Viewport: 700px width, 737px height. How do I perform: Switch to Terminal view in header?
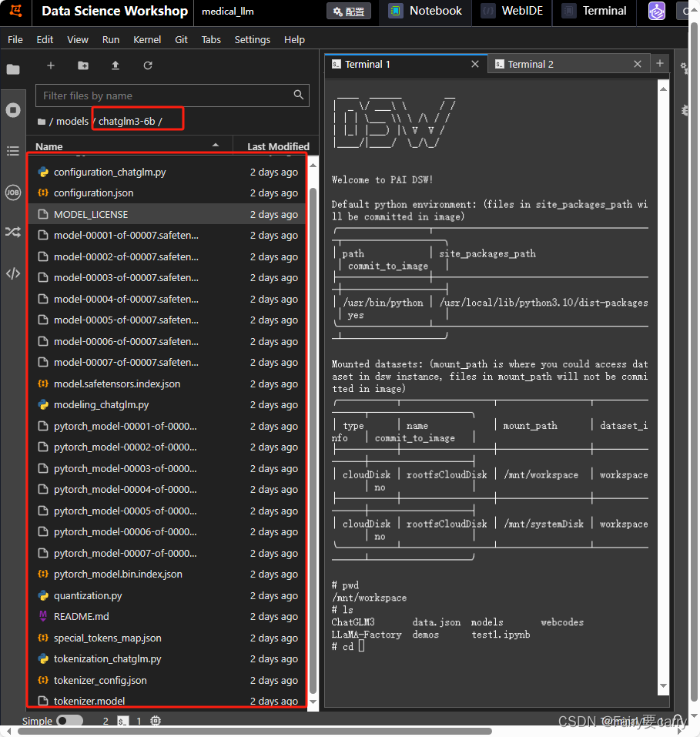595,11
